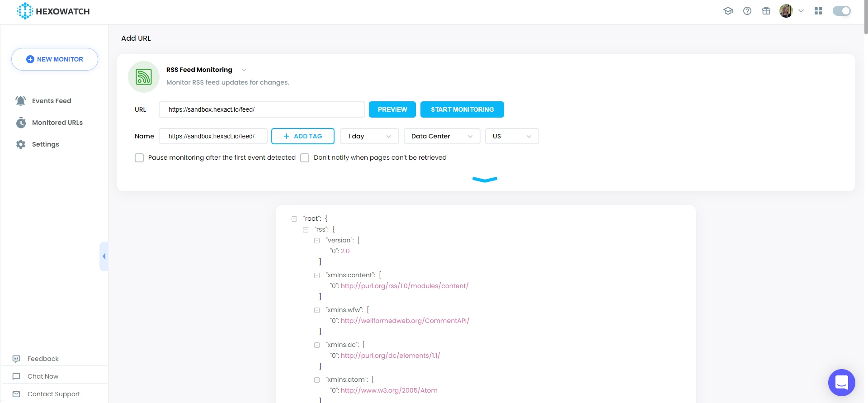Click the URL input field

click(262, 109)
